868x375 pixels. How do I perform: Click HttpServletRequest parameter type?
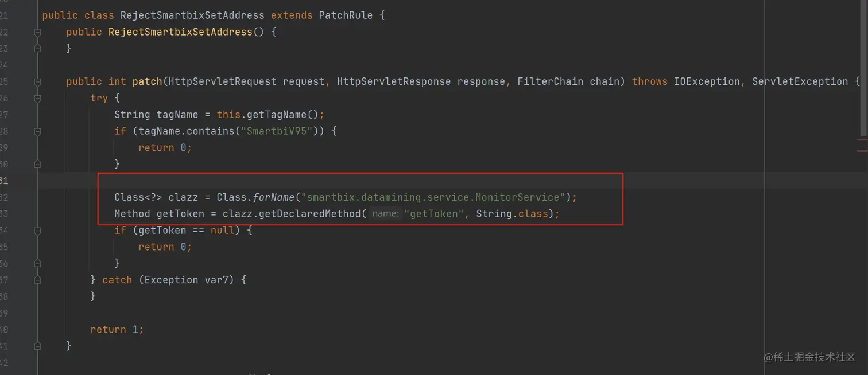pyautogui.click(x=223, y=81)
